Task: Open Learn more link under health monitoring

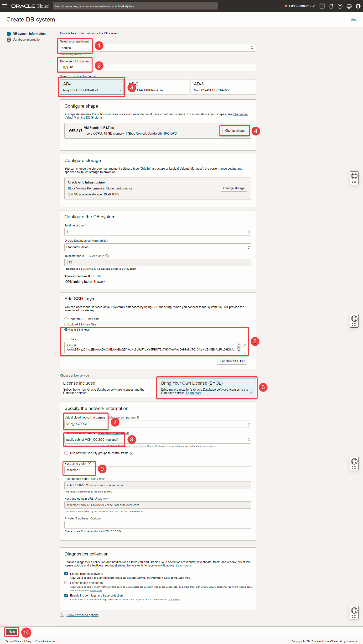Action: [96, 591]
